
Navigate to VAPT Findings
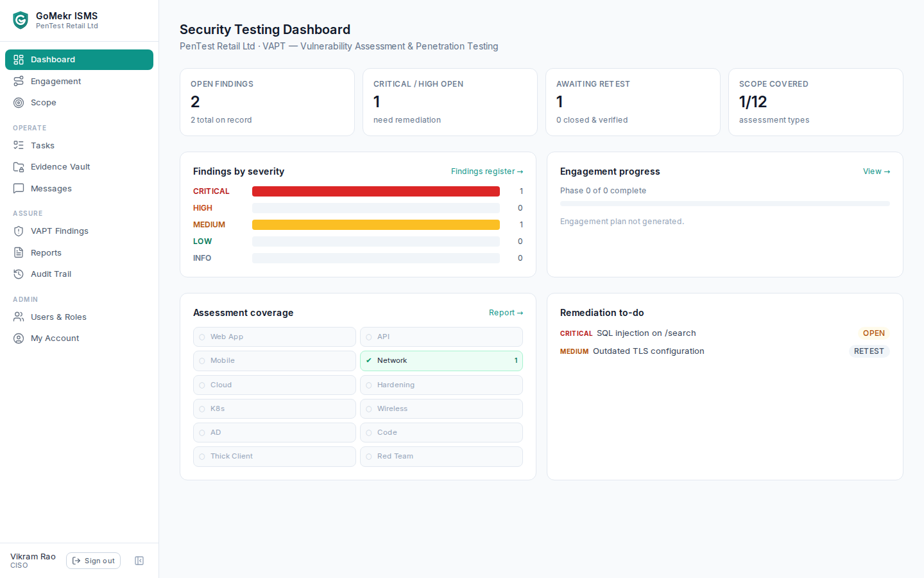[x=79, y=231]
